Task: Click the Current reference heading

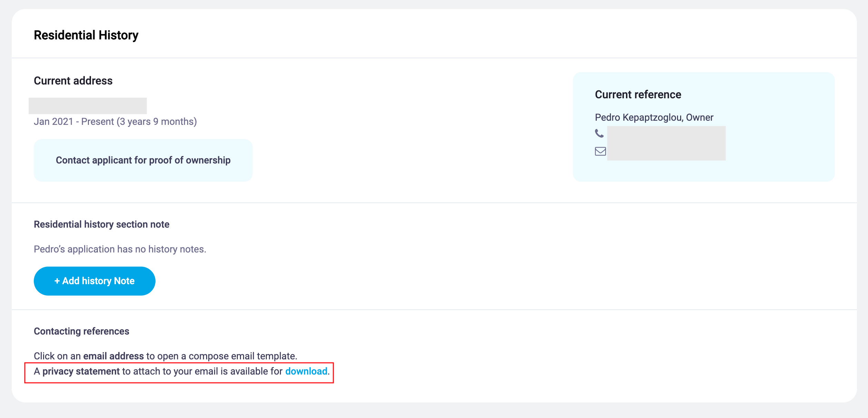Action: (x=638, y=94)
